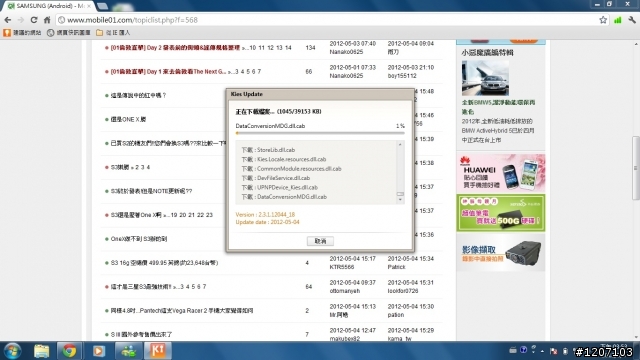Open the Day 1 pinned forum topic
Screen dimensions: 640x360
click(x=168, y=71)
